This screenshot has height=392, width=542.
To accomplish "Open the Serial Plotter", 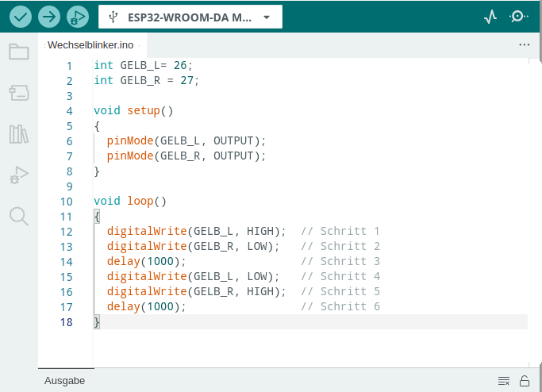I will coord(490,16).
